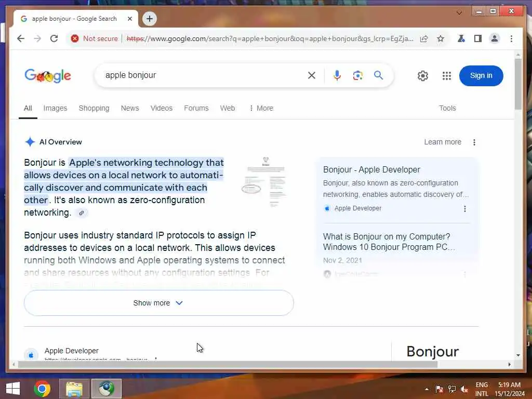This screenshot has width=532, height=399.
Task: Show hidden system tray icons
Action: [427, 389]
